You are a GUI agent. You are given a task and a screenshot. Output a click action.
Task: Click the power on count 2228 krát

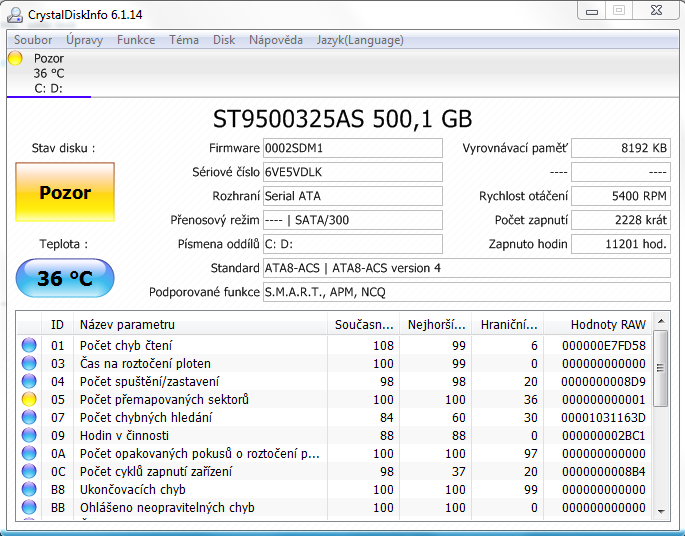pos(621,220)
